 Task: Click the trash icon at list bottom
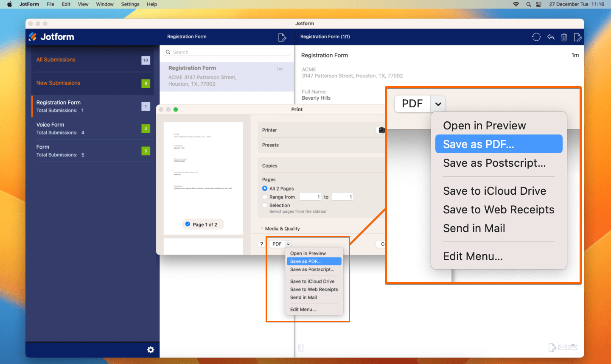301,348
